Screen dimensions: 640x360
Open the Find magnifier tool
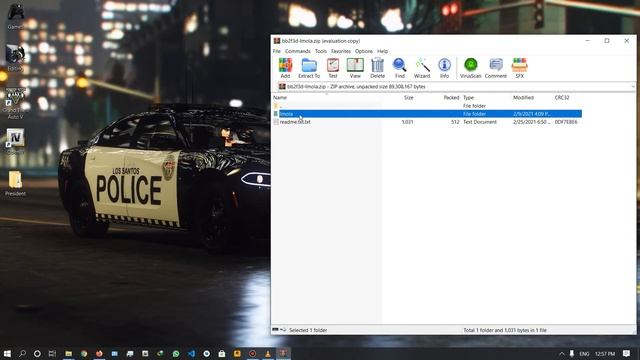click(400, 68)
